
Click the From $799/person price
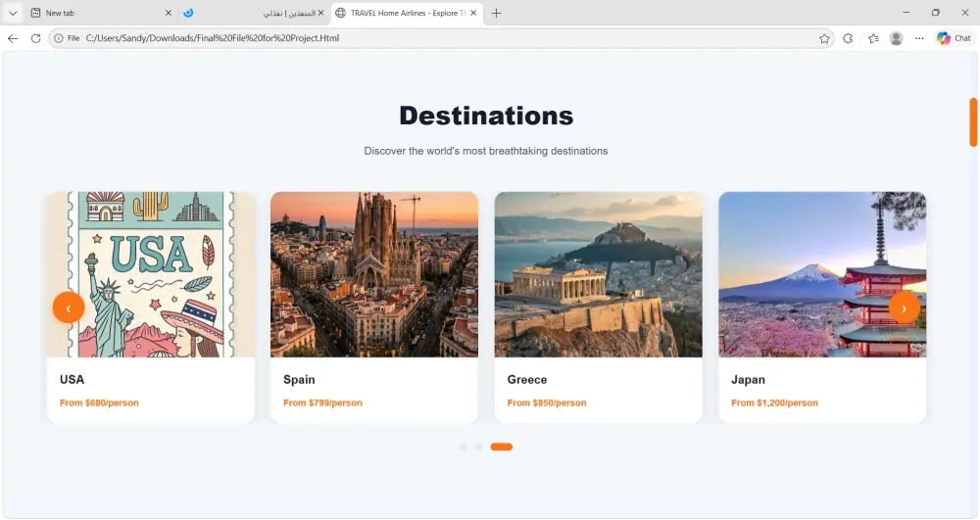click(322, 403)
